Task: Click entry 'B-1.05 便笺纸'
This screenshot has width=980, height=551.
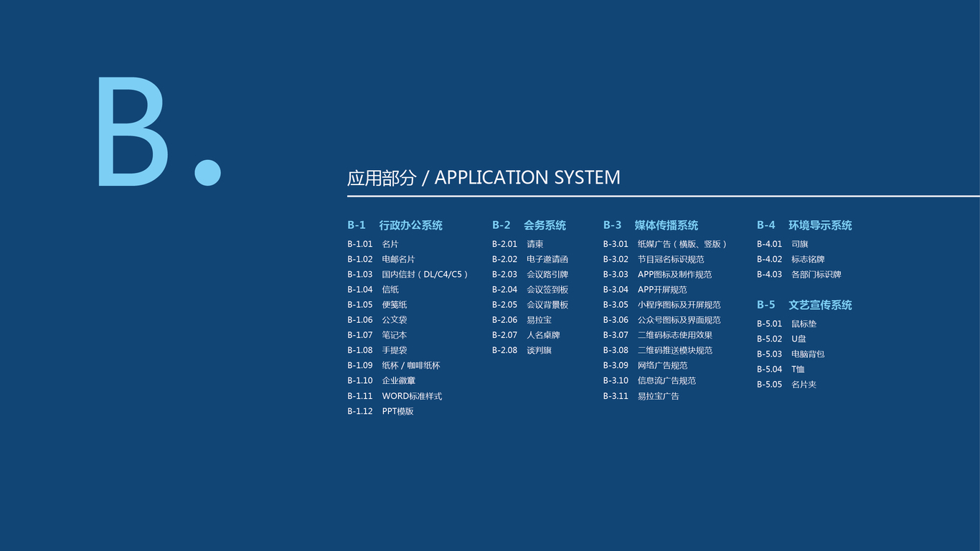Action: pyautogui.click(x=377, y=305)
